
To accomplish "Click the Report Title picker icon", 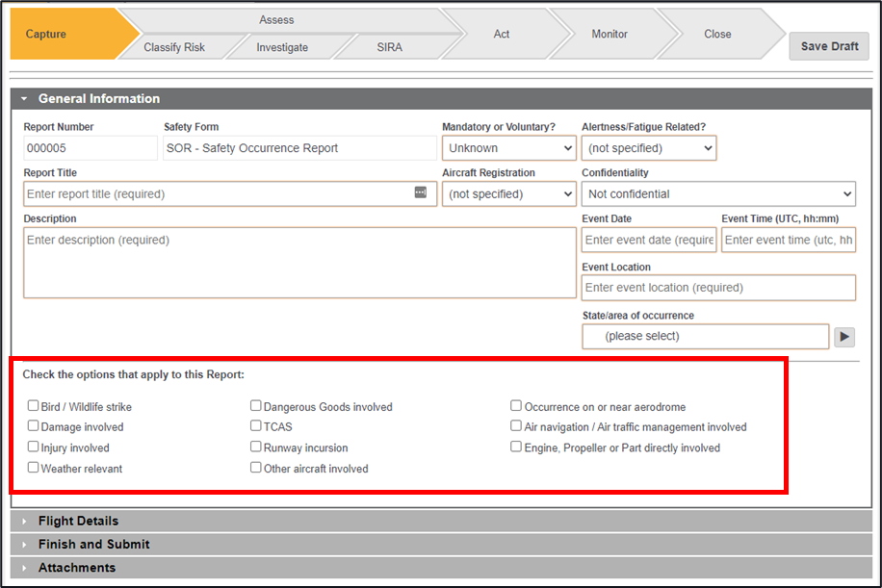I will point(420,192).
